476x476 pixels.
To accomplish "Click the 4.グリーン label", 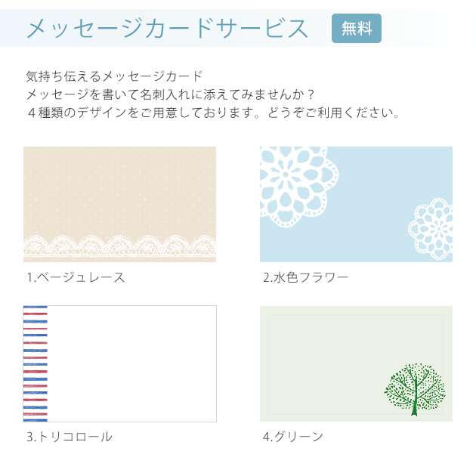I will tap(293, 437).
